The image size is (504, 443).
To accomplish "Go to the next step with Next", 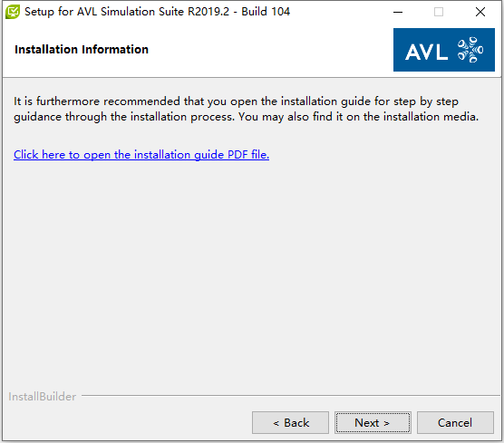I will [x=373, y=422].
